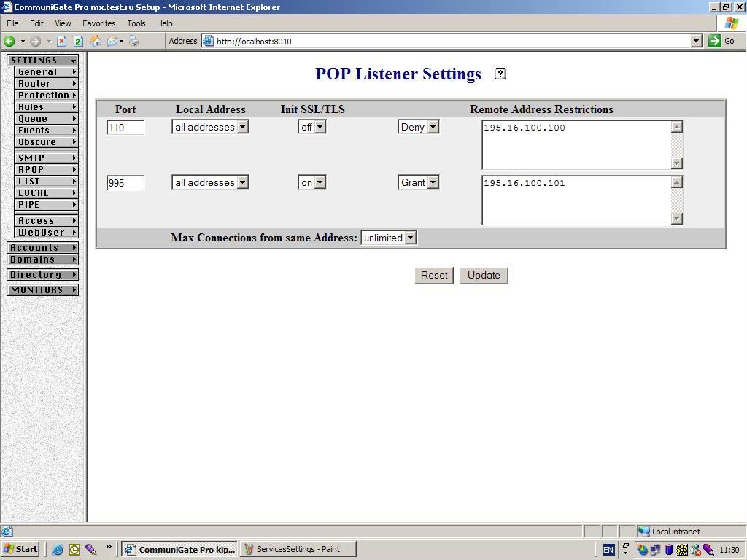This screenshot has width=747, height=560.
Task: Open General settings in the sidebar
Action: click(x=46, y=72)
